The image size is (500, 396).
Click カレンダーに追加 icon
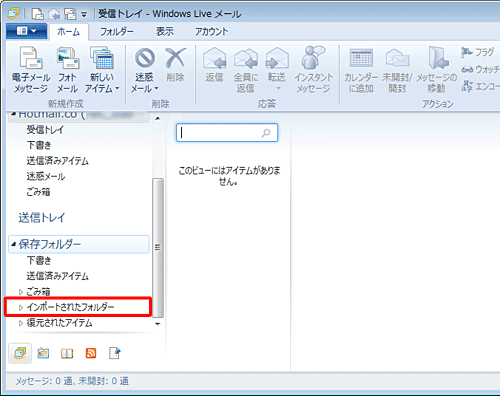tap(361, 58)
